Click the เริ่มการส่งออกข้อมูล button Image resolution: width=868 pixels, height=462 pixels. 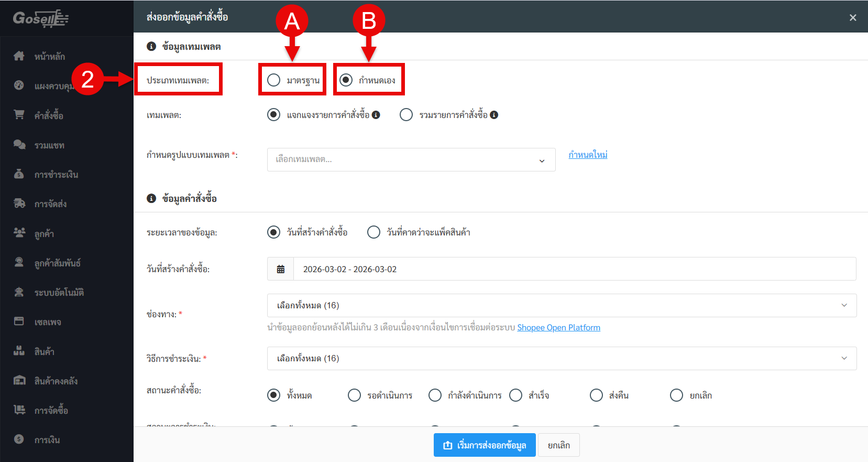click(x=485, y=445)
